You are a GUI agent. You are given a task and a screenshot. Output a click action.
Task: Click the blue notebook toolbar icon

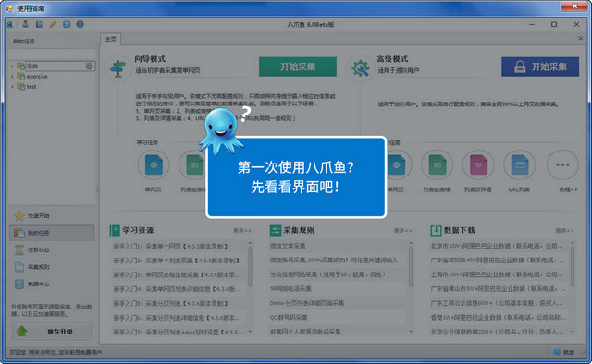(39, 24)
